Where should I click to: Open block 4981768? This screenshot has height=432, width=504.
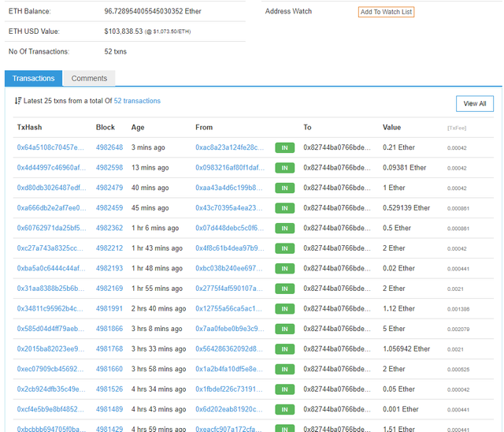(109, 348)
